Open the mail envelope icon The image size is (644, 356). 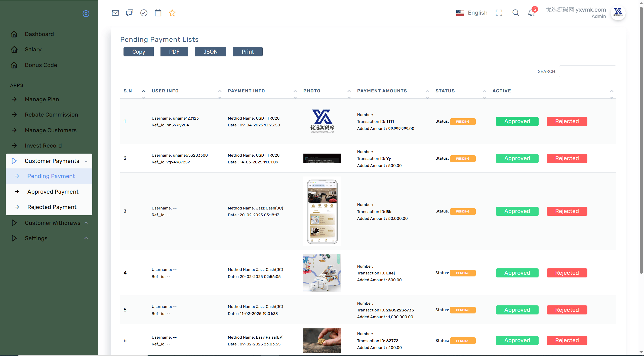pyautogui.click(x=115, y=13)
